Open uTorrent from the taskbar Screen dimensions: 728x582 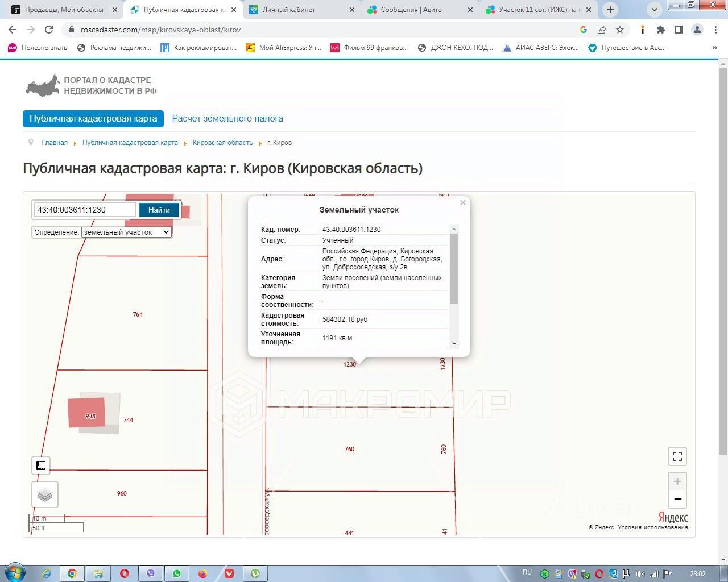point(255,573)
